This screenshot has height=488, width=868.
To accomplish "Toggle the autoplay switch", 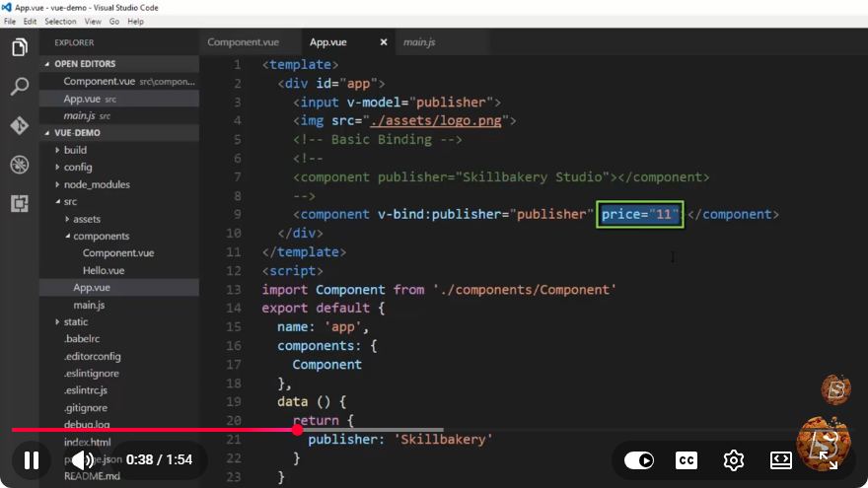I will (x=639, y=459).
